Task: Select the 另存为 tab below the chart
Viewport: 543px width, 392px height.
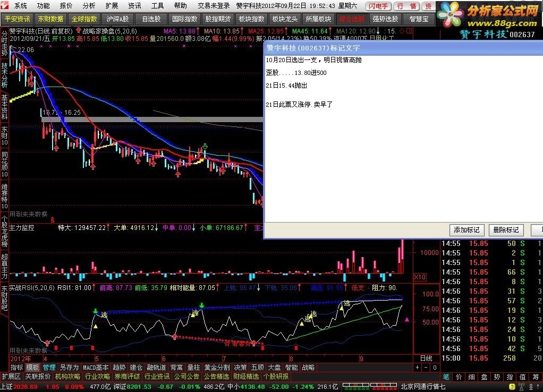Action: (x=69, y=368)
